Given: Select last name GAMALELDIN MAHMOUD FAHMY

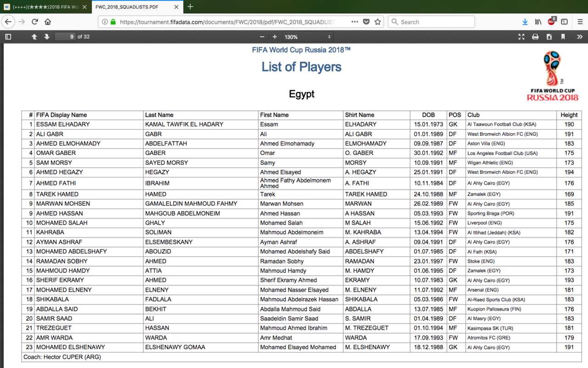Looking at the screenshot, I should pyautogui.click(x=191, y=203).
